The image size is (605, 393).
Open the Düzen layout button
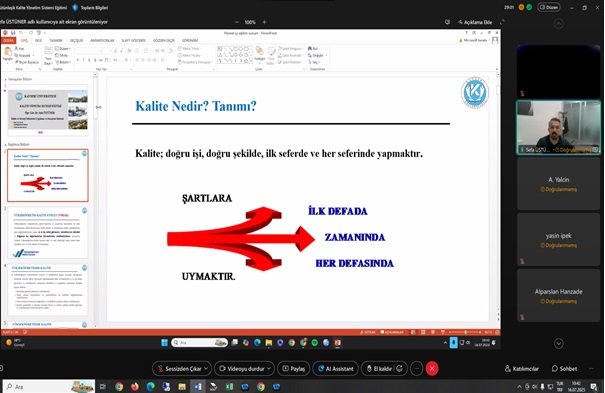pyautogui.click(x=549, y=7)
